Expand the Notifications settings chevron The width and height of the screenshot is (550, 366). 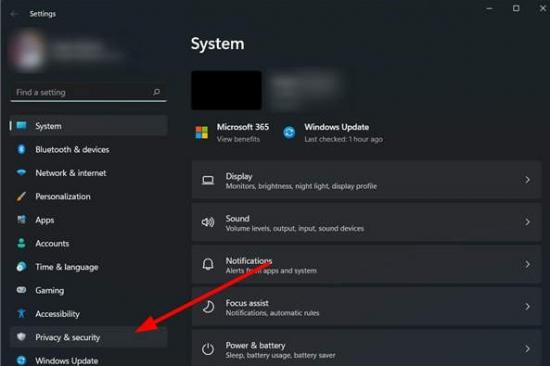tap(527, 264)
